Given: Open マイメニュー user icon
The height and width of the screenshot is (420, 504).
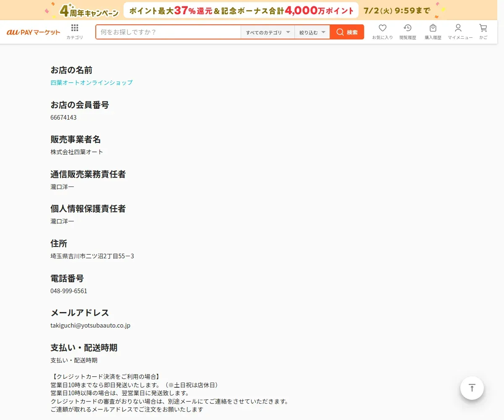Looking at the screenshot, I should click(460, 31).
